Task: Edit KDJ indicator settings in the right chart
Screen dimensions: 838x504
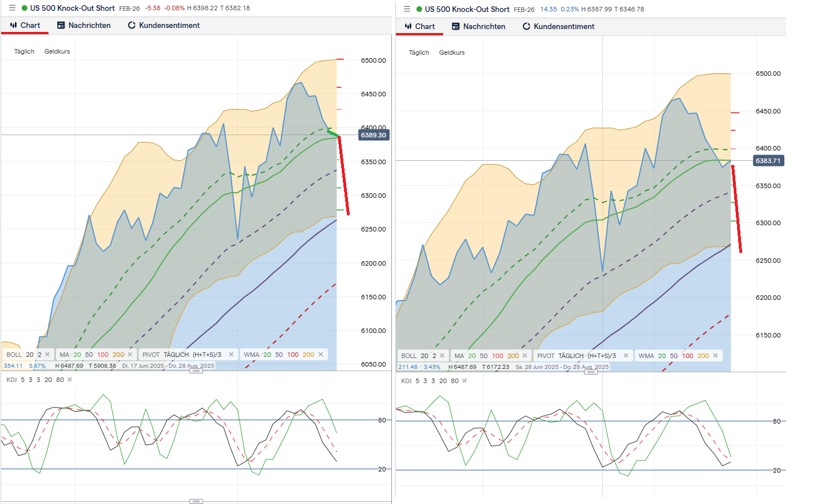Action: (x=406, y=381)
